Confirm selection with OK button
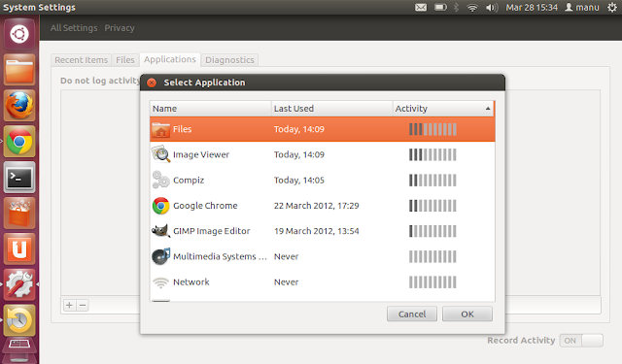622x364 pixels. pos(467,314)
